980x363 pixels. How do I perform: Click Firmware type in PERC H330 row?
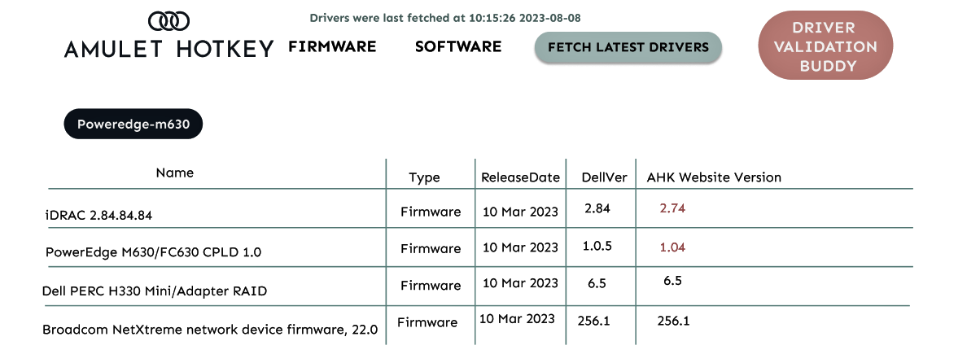tap(431, 286)
